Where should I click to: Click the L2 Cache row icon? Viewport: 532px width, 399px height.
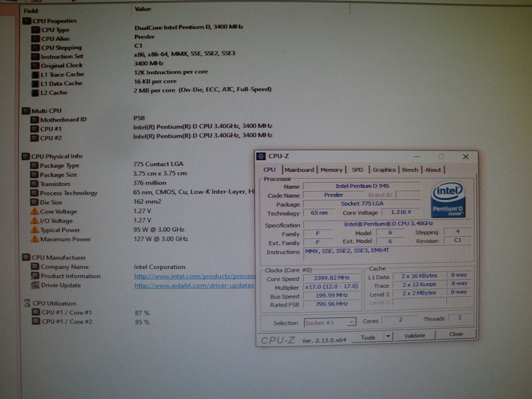tap(35, 92)
